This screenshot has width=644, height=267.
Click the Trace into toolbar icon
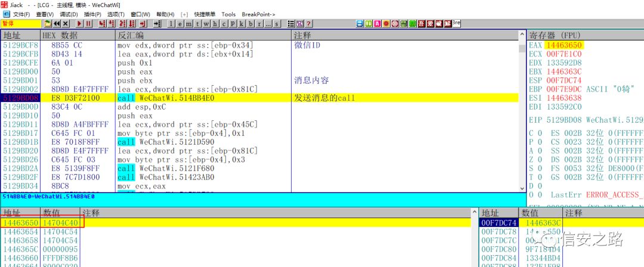coord(122,24)
